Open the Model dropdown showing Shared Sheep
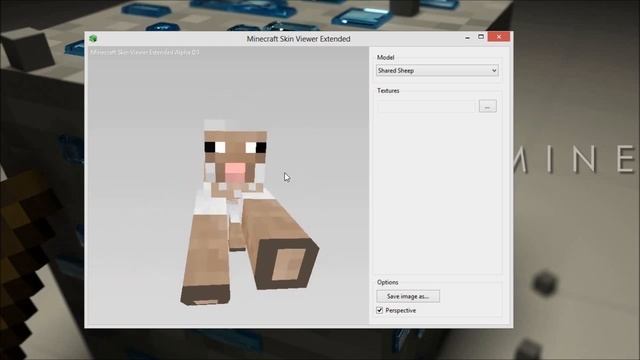 pos(437,71)
